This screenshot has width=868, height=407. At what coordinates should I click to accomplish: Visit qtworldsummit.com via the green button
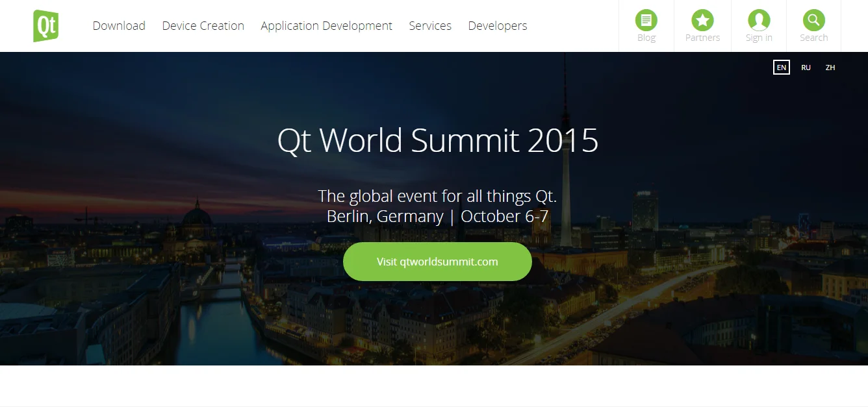(x=437, y=262)
